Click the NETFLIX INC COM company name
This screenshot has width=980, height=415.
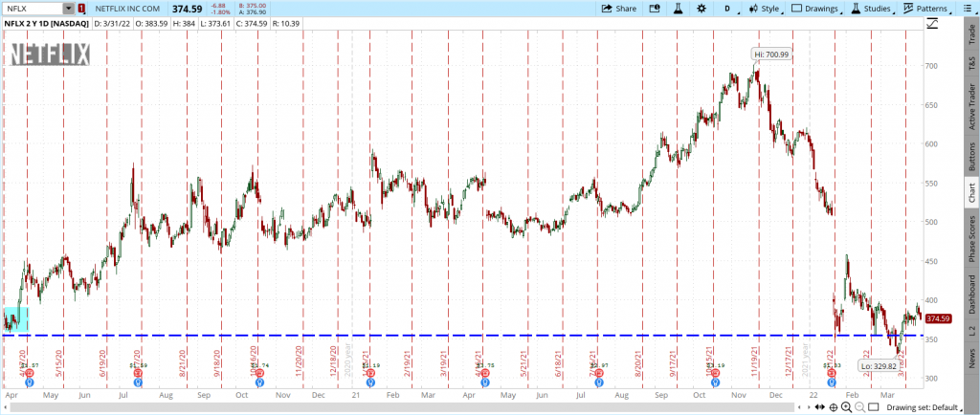coord(127,9)
